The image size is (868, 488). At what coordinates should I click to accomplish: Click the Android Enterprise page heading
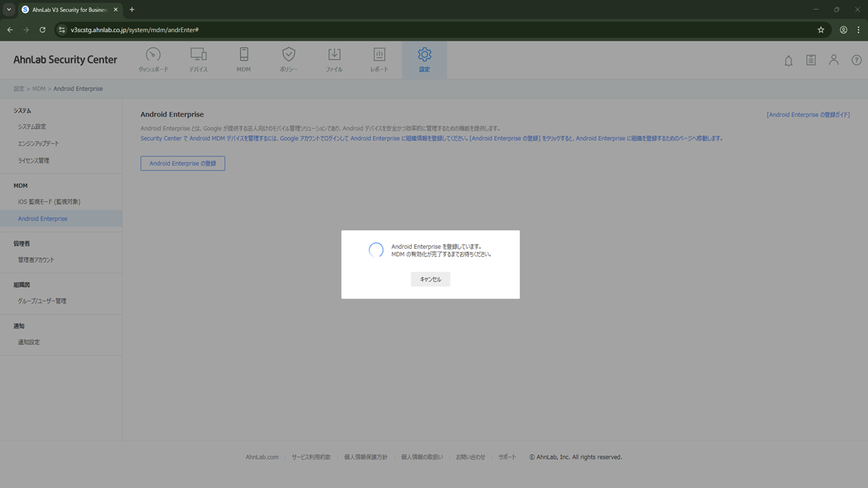pos(172,114)
